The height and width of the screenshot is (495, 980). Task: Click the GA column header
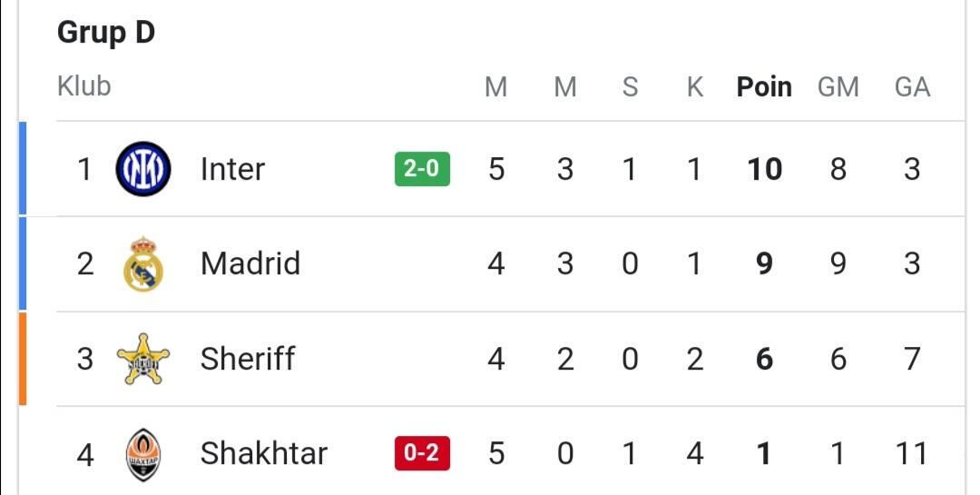pos(912,87)
